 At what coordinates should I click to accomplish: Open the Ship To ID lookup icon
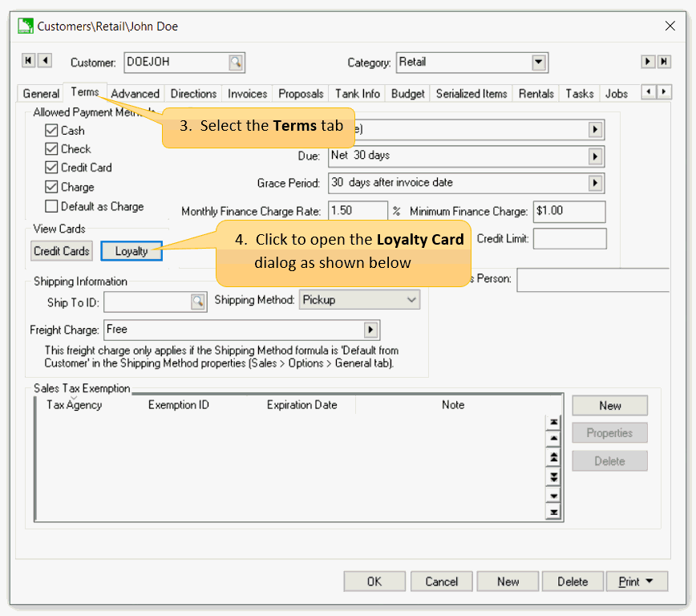click(x=198, y=301)
